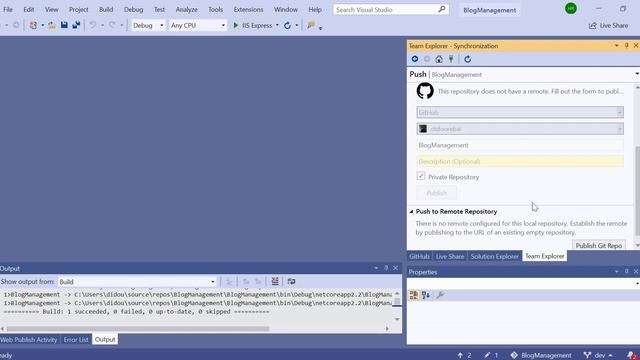Click the Output vertical scrollbar

coord(396,302)
